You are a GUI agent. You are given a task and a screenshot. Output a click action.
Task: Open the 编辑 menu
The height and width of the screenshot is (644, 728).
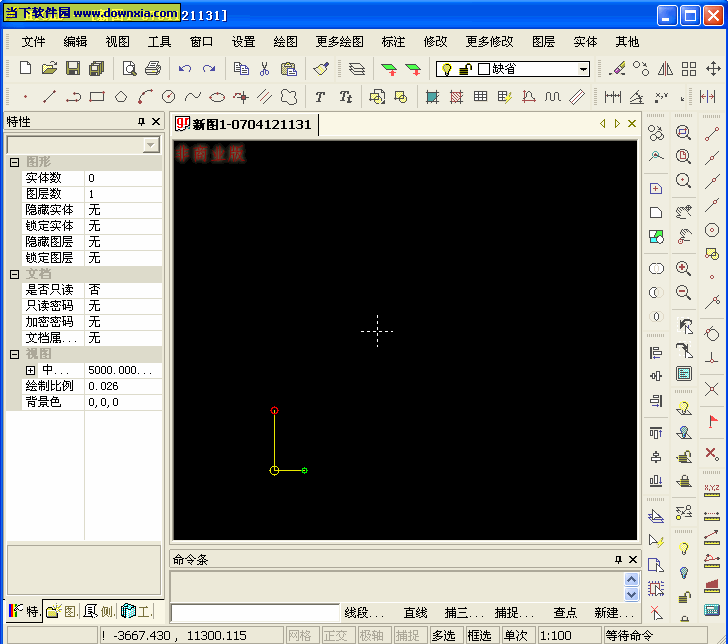(75, 42)
